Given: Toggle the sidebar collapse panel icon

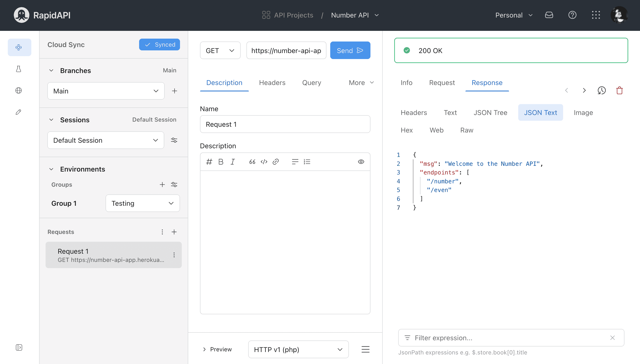Looking at the screenshot, I should pyautogui.click(x=19, y=348).
